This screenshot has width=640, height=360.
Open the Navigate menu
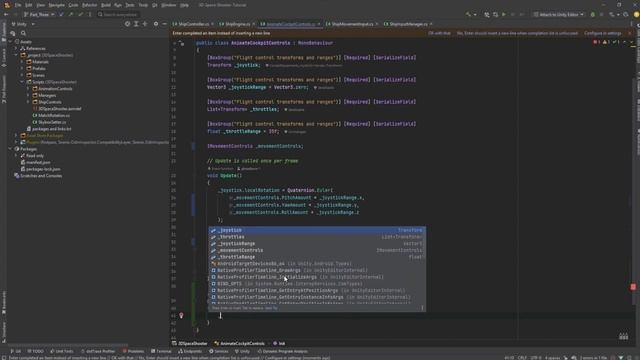[x=57, y=5]
